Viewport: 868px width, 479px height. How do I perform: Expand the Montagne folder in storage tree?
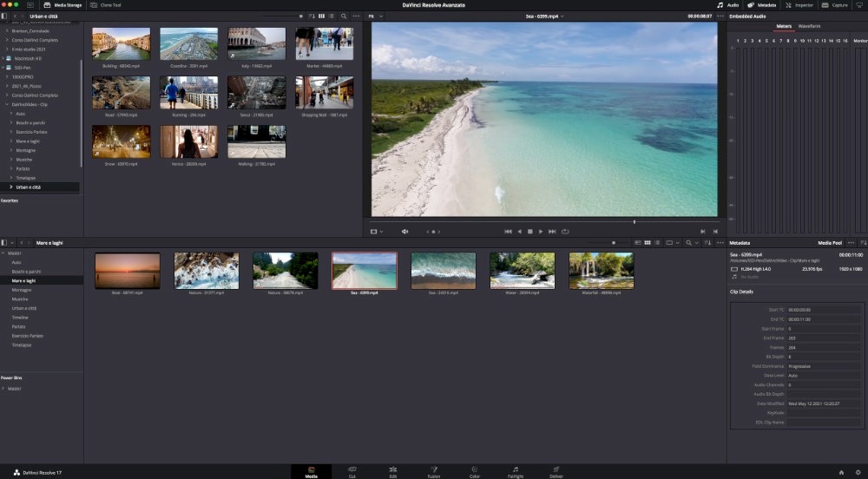10,150
